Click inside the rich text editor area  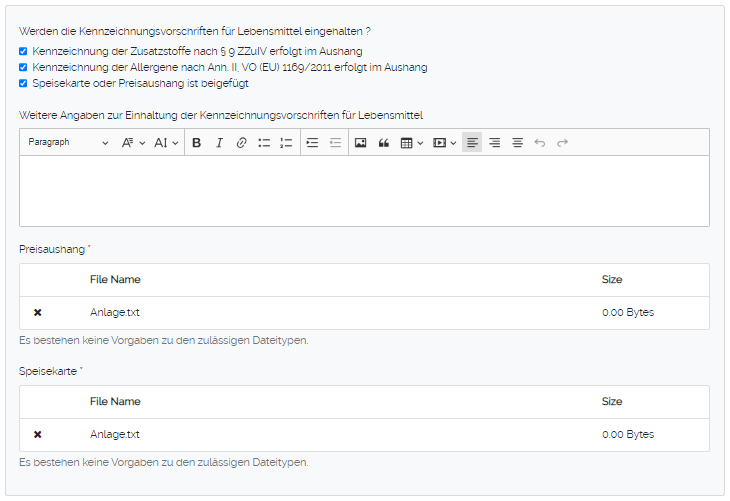click(364, 190)
